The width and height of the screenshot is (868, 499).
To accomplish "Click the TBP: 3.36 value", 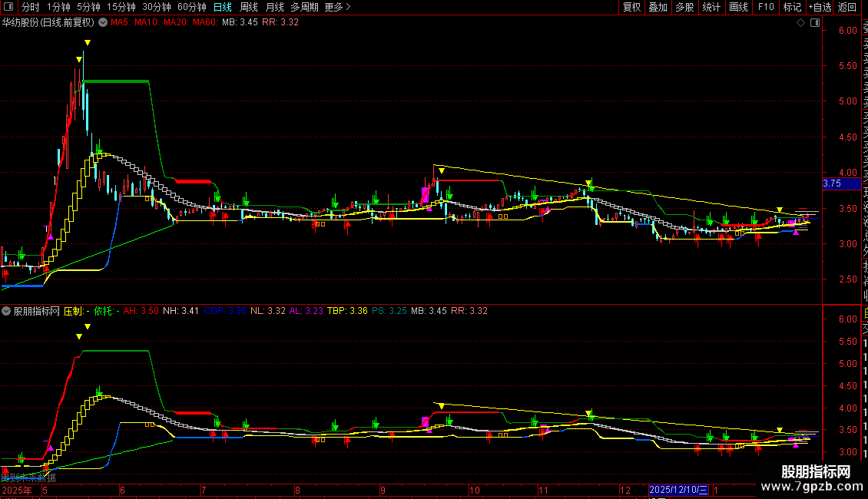I will click(x=348, y=311).
